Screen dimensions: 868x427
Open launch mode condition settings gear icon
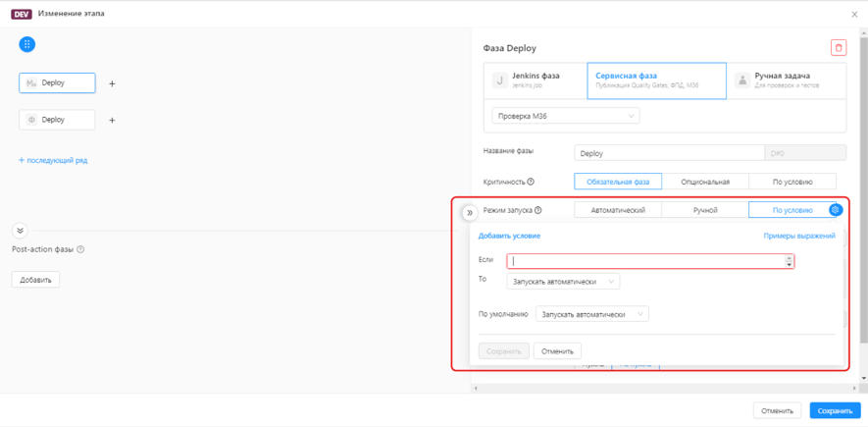pos(836,210)
